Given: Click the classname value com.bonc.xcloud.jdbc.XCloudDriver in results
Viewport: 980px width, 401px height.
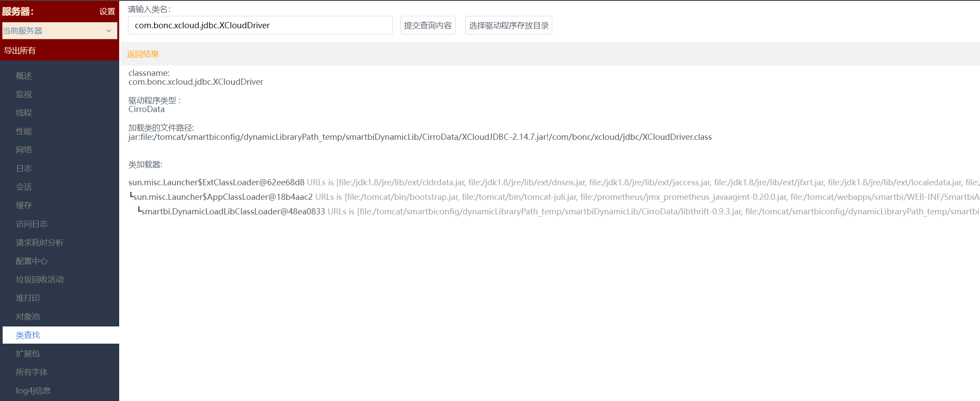Looking at the screenshot, I should click(x=196, y=82).
